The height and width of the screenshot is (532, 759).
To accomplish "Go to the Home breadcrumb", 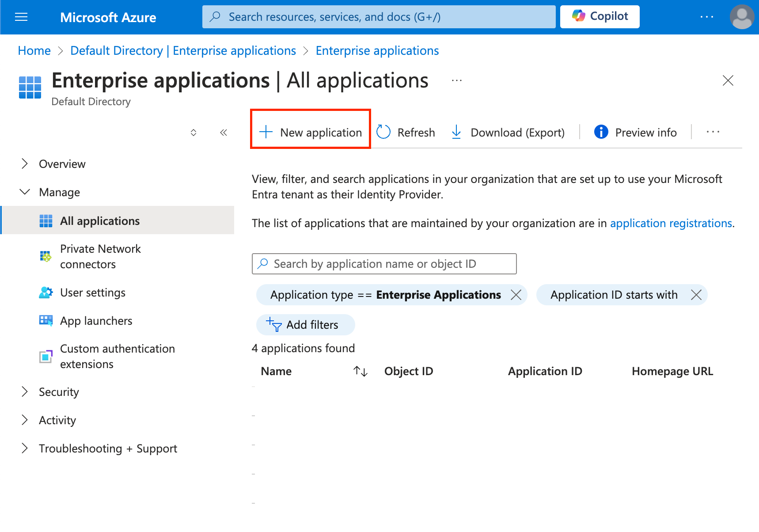I will (x=34, y=51).
